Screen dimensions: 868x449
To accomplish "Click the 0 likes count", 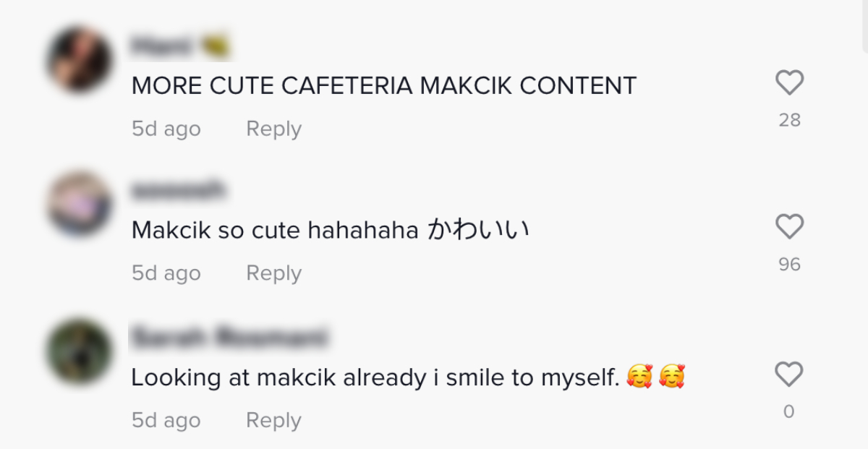I will tap(789, 411).
